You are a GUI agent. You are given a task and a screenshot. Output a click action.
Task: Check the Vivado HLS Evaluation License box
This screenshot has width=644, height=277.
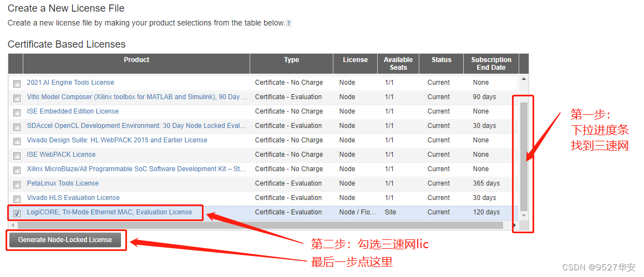click(x=17, y=199)
